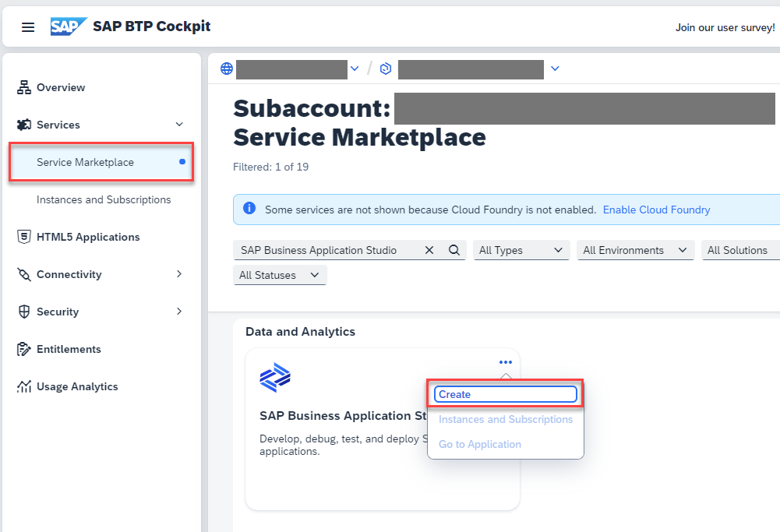Click the subaccount hexagon breadcrumb icon
This screenshot has height=532, width=780.
click(x=386, y=69)
